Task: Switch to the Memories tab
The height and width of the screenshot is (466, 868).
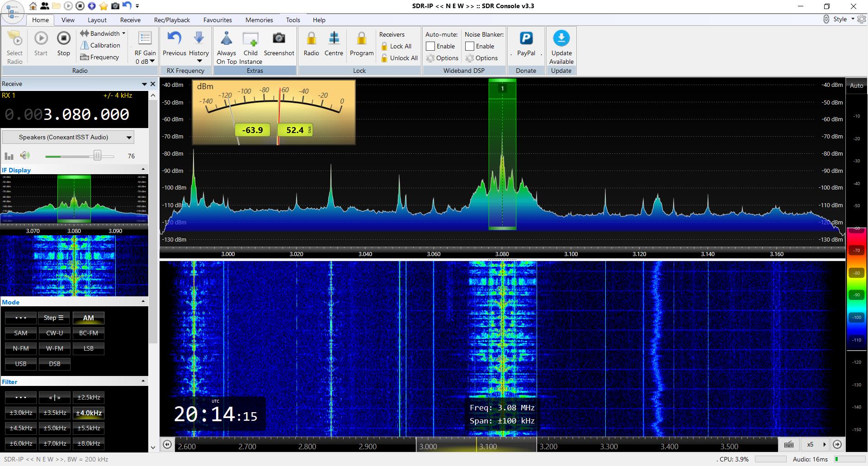Action: pyautogui.click(x=259, y=20)
